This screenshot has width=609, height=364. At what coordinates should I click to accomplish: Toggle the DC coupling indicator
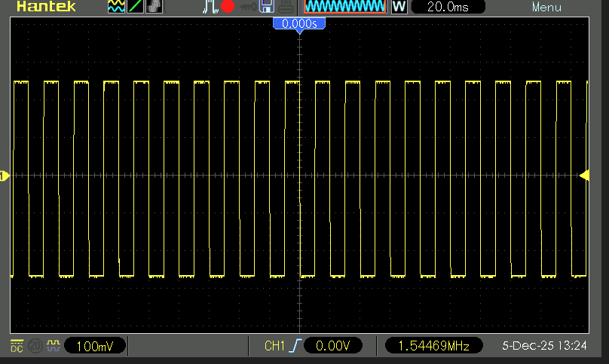coord(17,346)
